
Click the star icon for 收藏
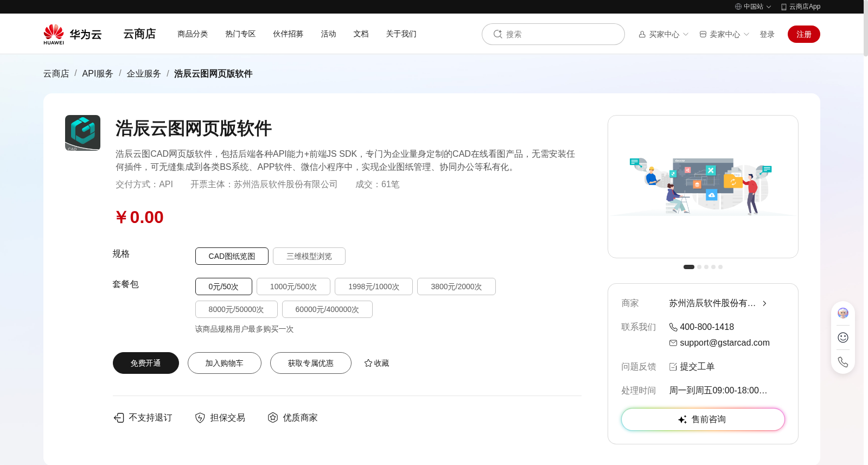pos(368,363)
